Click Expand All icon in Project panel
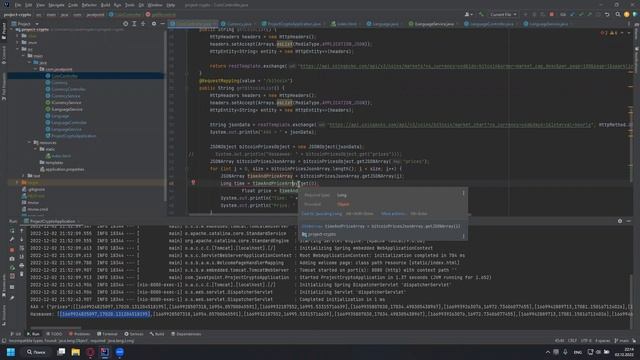Screen dimensions: 640x360 [134, 24]
